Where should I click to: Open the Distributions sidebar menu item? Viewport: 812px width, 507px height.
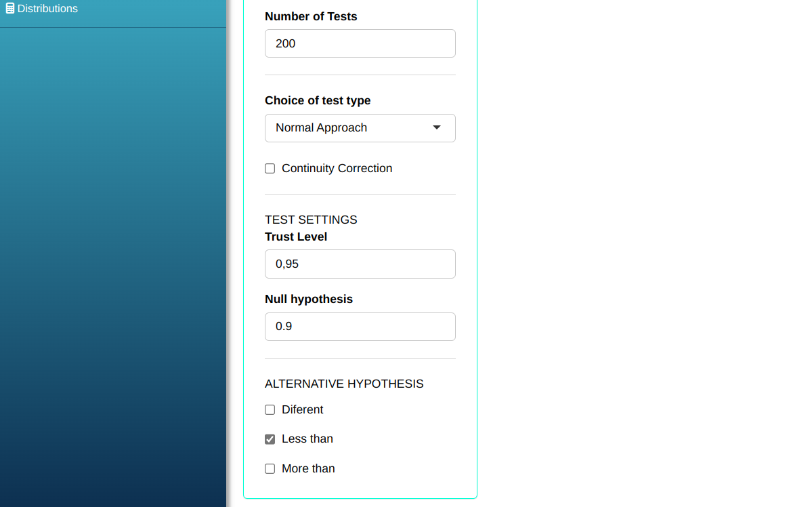[47, 9]
